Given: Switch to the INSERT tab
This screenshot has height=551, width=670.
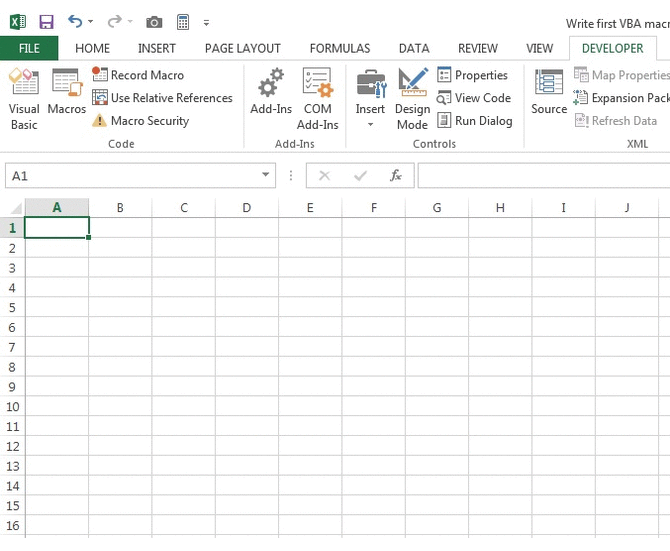Looking at the screenshot, I should pyautogui.click(x=157, y=48).
